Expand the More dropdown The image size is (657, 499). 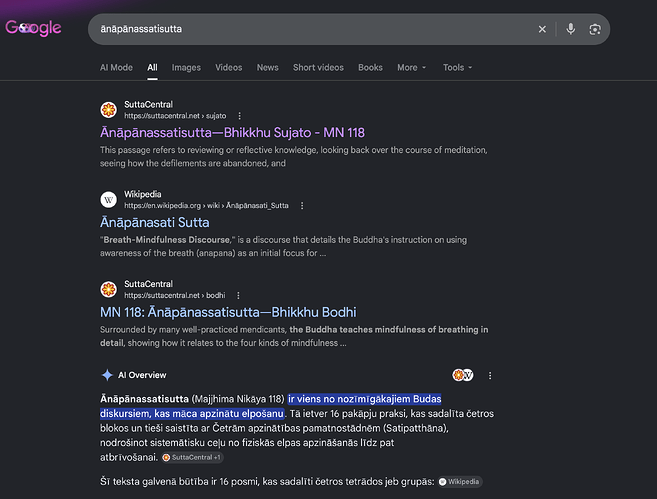[x=411, y=67]
